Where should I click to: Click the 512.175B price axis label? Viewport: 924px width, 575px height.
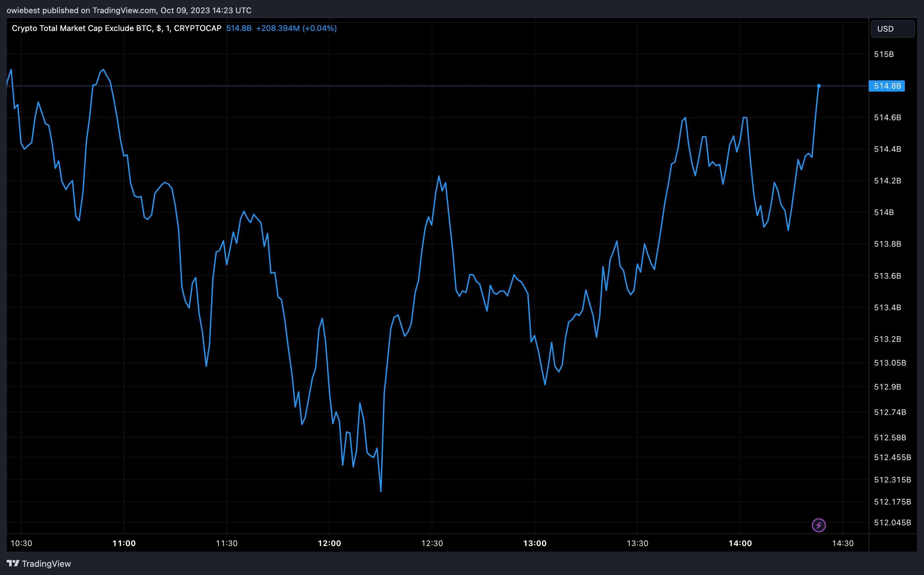coord(892,502)
